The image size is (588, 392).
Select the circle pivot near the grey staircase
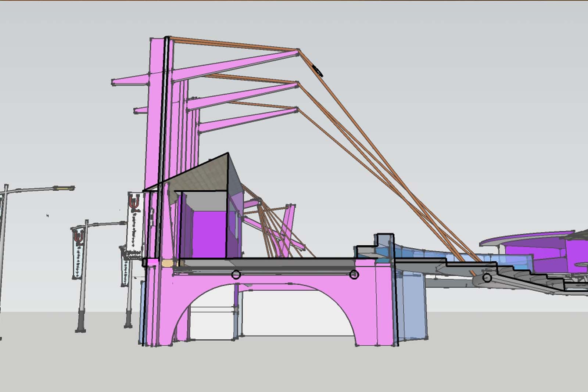pyautogui.click(x=487, y=278)
